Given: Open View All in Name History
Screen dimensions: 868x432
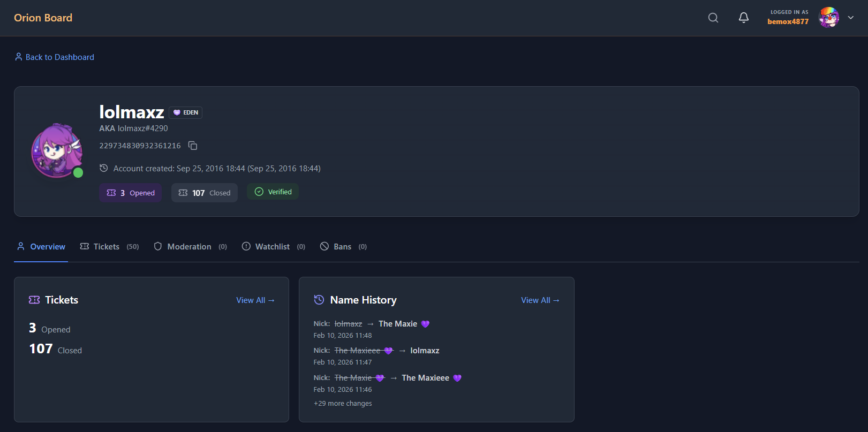Looking at the screenshot, I should click(x=540, y=300).
